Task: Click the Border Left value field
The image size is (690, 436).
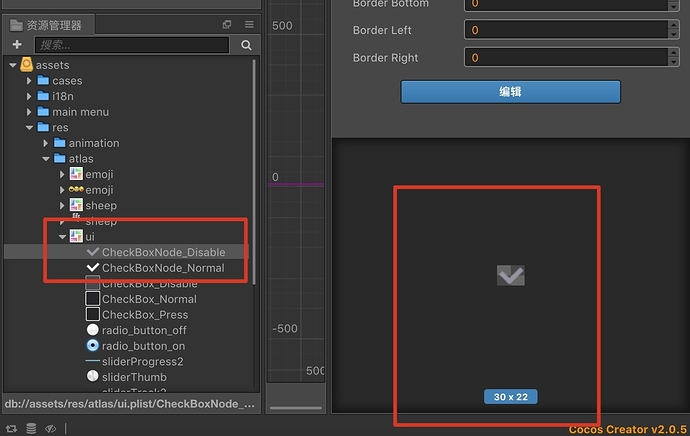Action: tap(566, 30)
